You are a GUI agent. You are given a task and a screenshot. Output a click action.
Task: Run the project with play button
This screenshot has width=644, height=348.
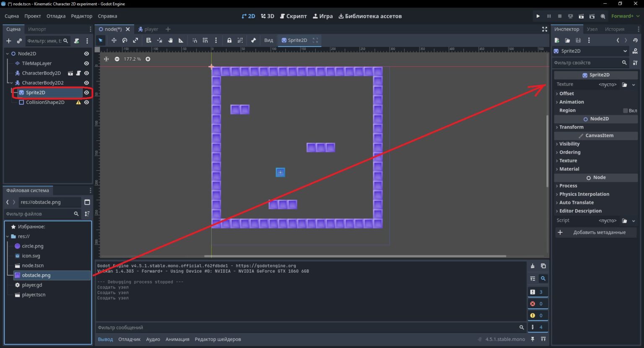point(538,16)
